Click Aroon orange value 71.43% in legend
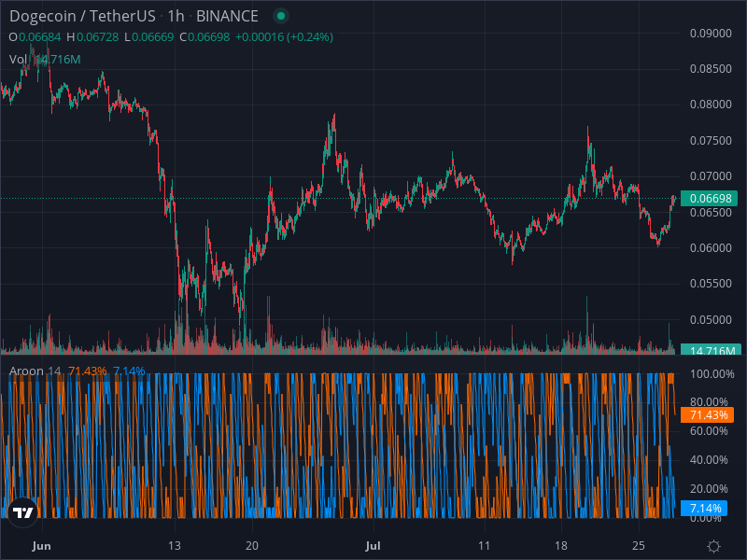This screenshot has height=560, width=747. tap(87, 371)
